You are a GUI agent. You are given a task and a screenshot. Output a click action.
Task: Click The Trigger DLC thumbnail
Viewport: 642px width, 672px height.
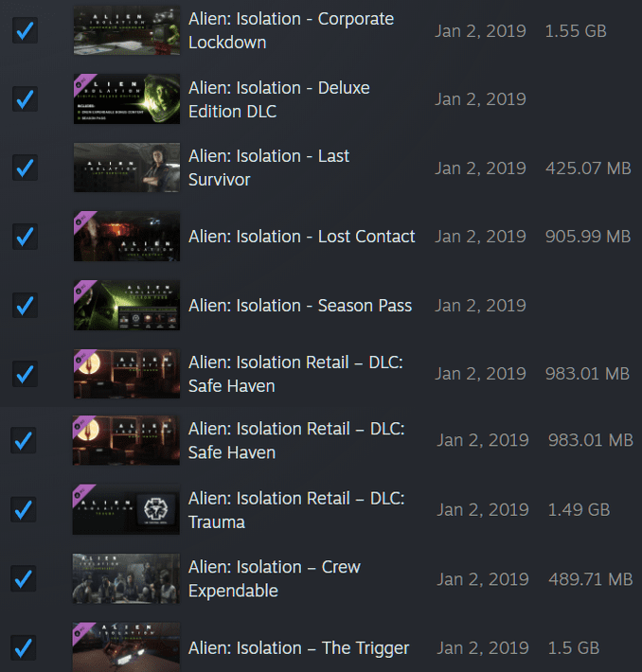point(126,647)
